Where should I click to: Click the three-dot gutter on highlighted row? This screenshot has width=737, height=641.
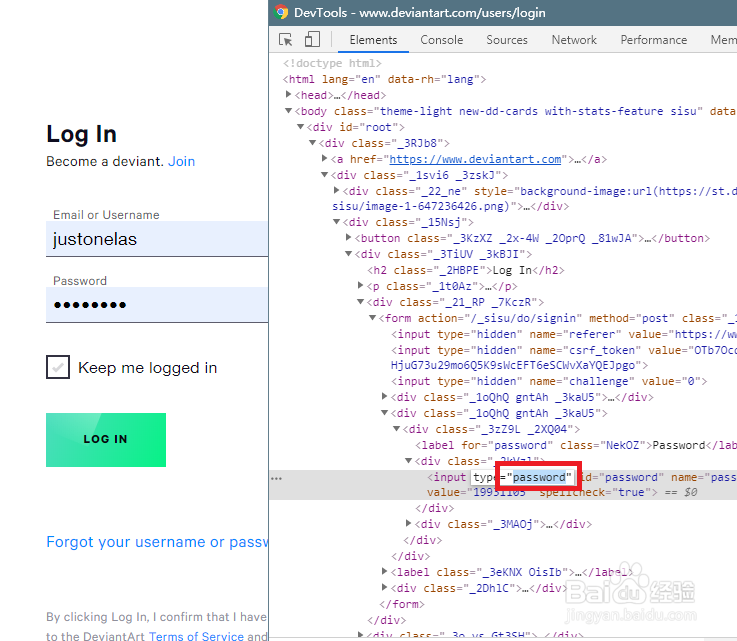tap(276, 478)
